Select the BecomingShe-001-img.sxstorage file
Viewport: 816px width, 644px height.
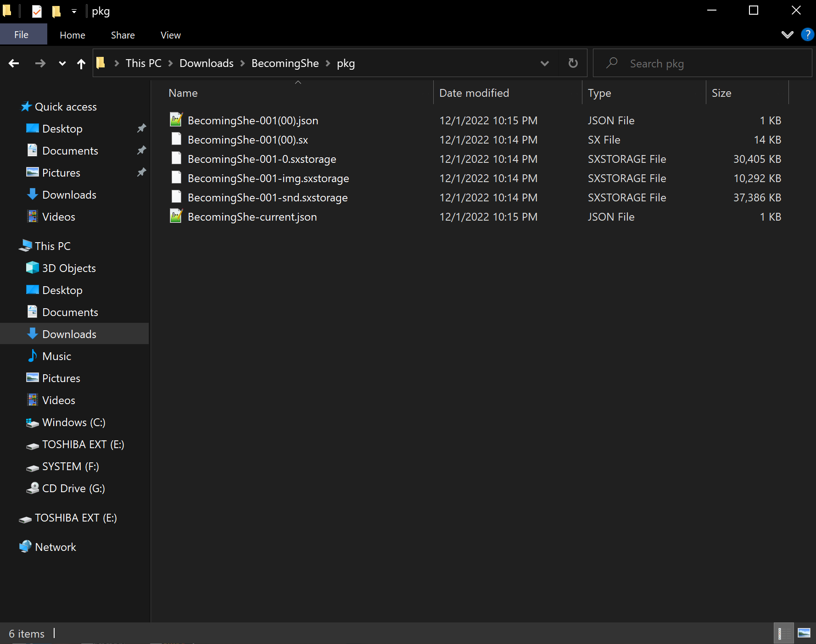268,178
